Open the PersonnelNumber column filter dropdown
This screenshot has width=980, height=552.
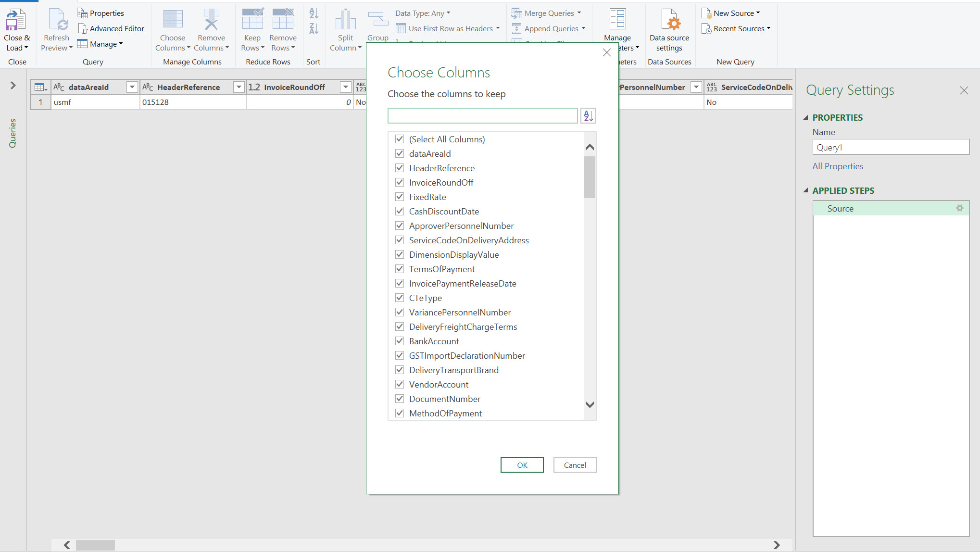[x=696, y=87]
